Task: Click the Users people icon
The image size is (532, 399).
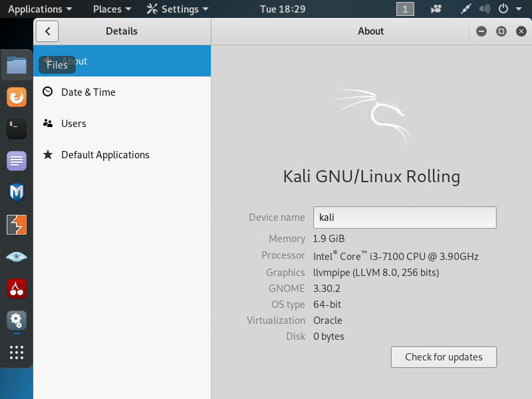Action: (47, 123)
